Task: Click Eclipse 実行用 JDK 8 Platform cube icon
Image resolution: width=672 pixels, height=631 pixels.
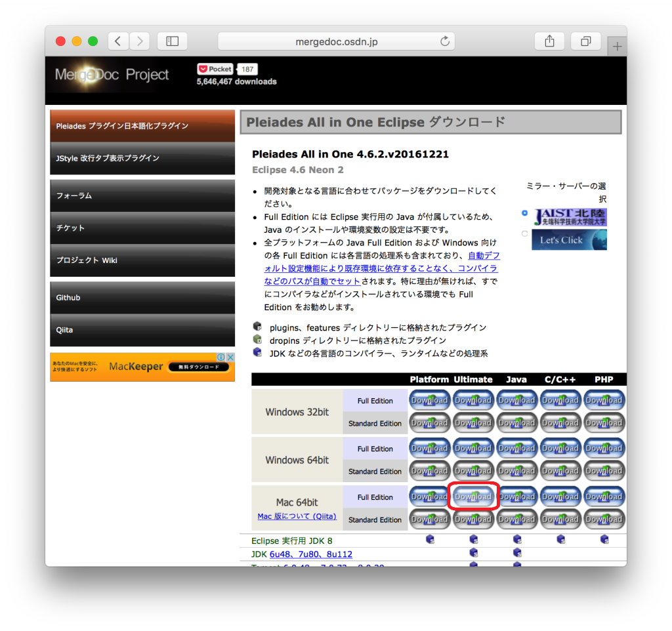Action: tap(430, 539)
